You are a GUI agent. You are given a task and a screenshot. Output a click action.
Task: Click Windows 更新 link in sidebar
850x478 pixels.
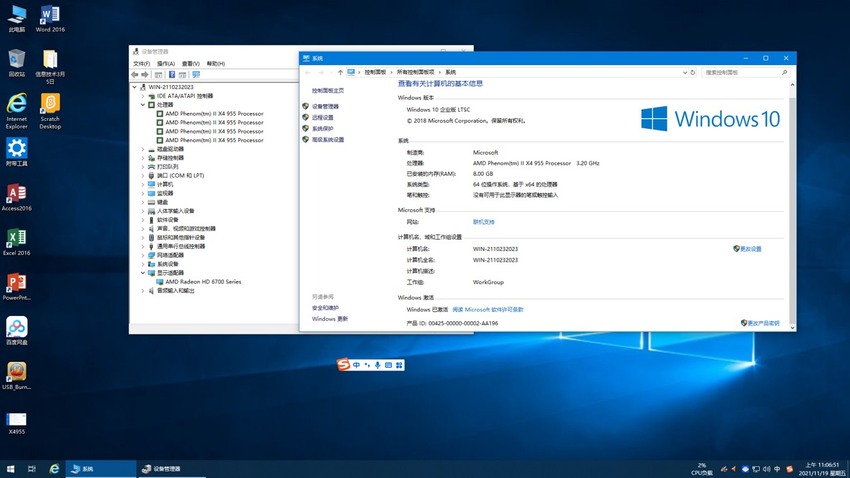coord(330,319)
